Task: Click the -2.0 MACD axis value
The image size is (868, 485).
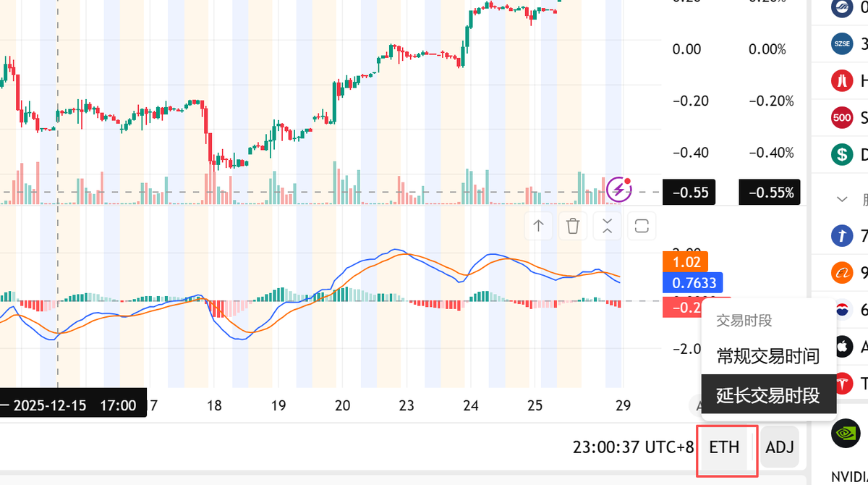Action: point(686,348)
